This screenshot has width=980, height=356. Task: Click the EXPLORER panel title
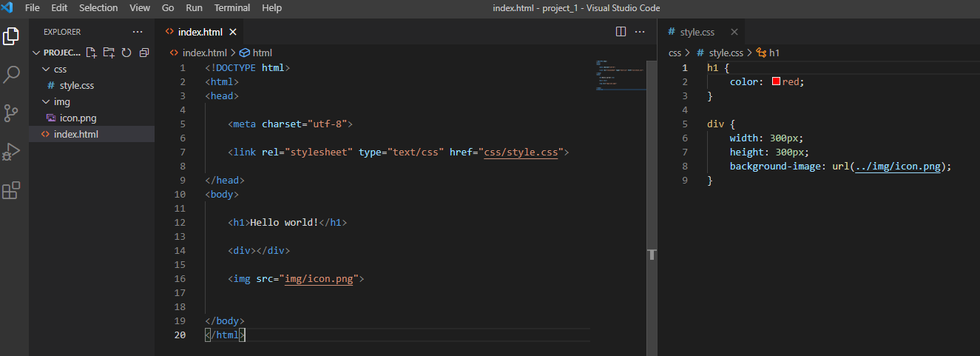pos(62,32)
